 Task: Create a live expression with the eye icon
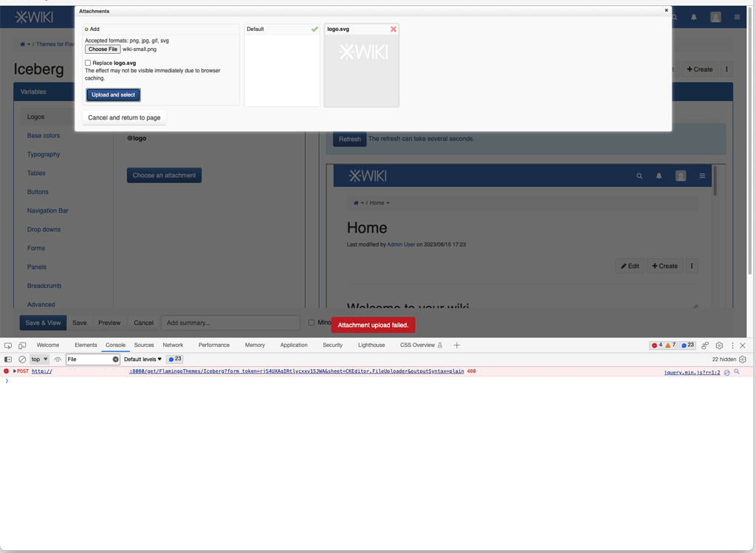58,359
